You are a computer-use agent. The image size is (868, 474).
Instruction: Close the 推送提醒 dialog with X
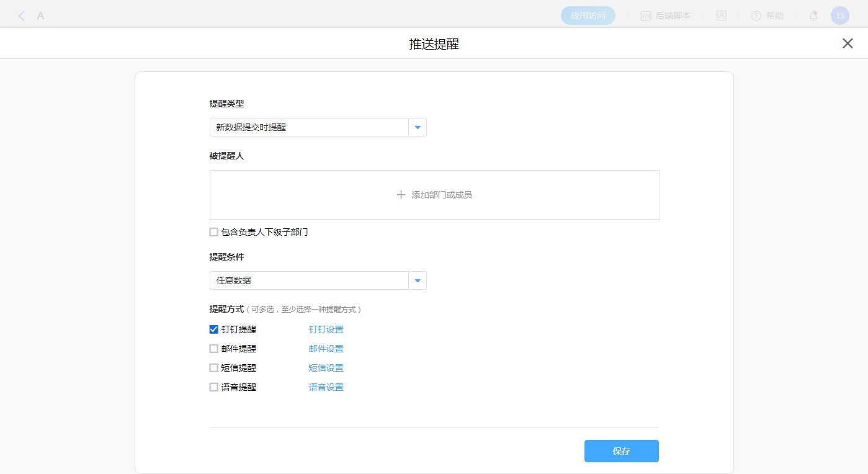(848, 43)
